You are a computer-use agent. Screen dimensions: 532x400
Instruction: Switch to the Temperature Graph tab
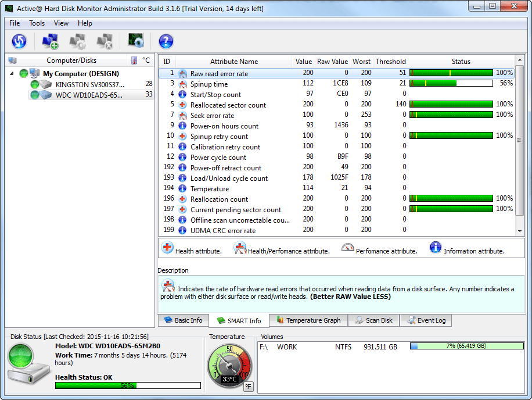[309, 320]
